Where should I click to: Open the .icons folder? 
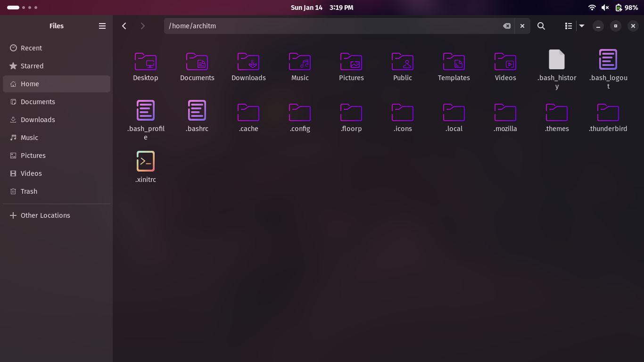403,112
